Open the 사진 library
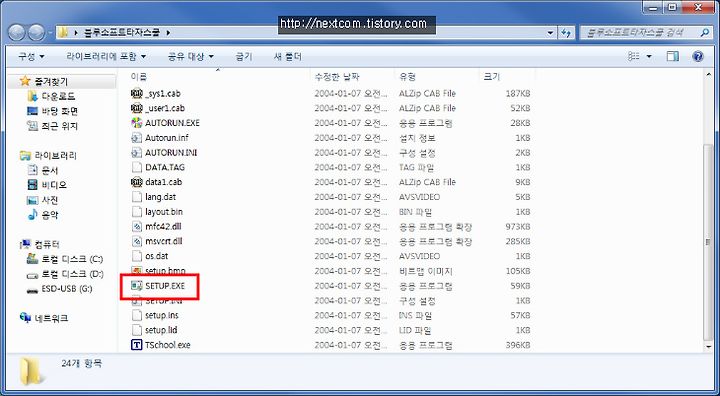720x396 pixels. [x=50, y=200]
